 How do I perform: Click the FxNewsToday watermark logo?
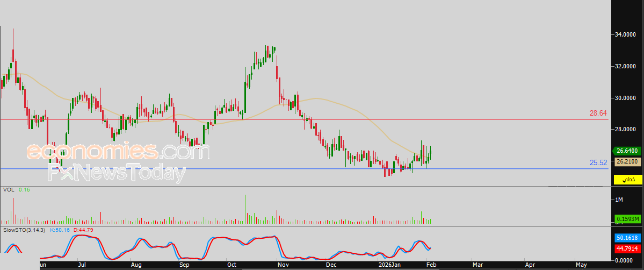tap(117, 173)
